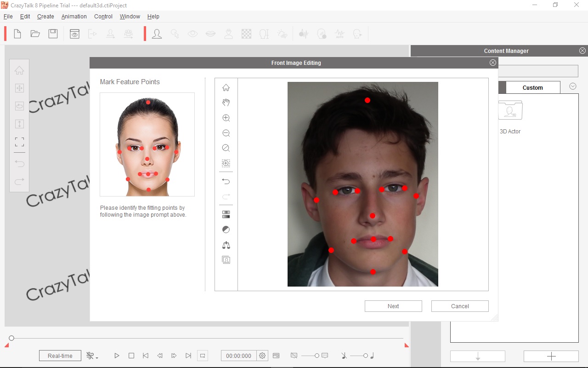Open the color balance scales tool
The image size is (588, 368).
pyautogui.click(x=226, y=245)
